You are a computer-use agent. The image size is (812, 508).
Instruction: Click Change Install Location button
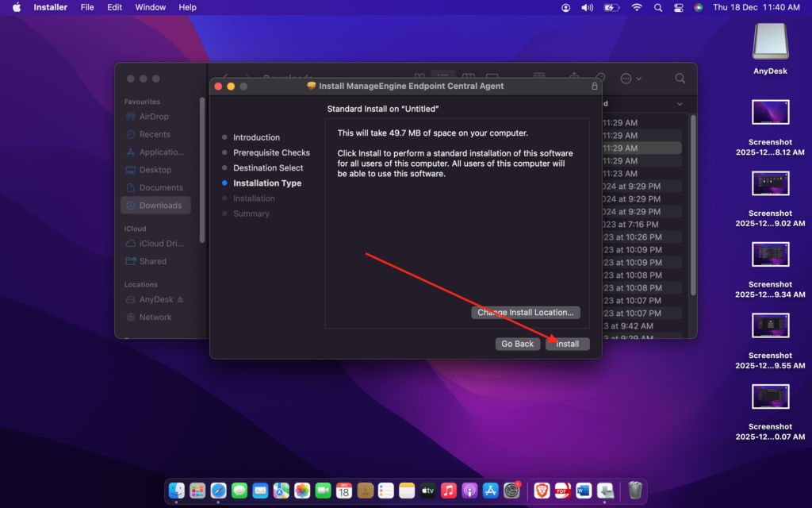pos(525,312)
